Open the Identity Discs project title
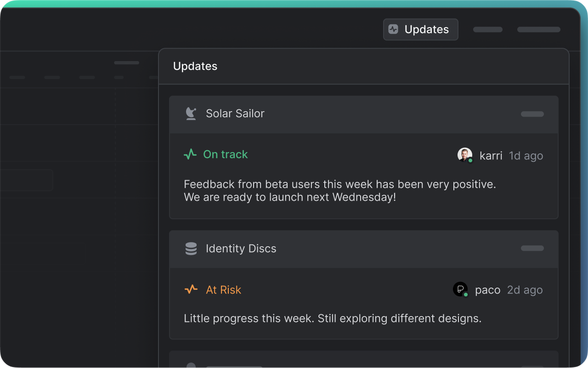The width and height of the screenshot is (588, 368). tap(241, 249)
